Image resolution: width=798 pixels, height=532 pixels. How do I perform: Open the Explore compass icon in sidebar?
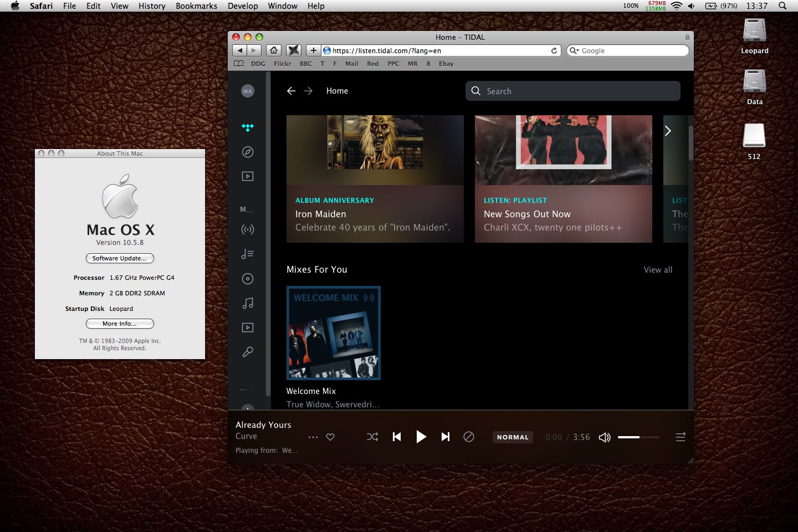[248, 152]
